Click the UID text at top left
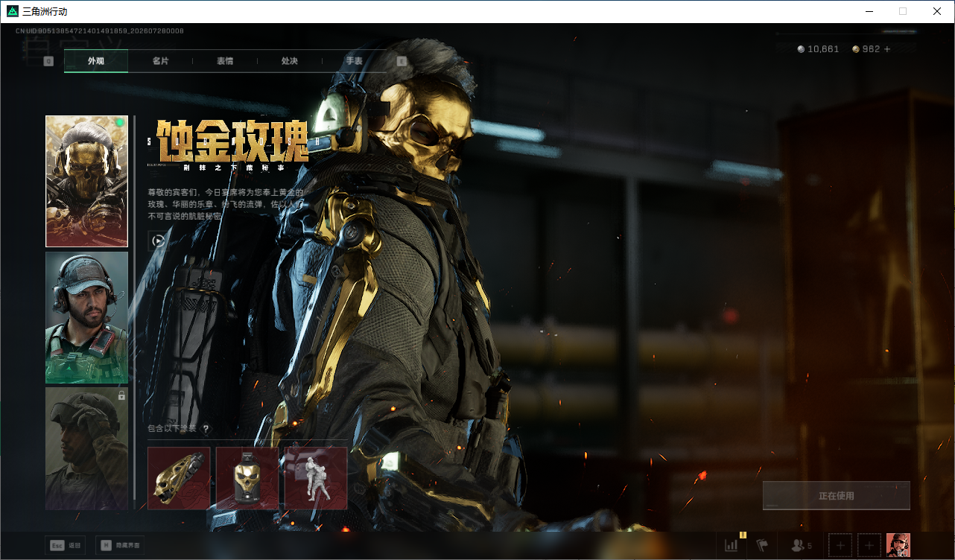The image size is (955, 560). point(99,31)
